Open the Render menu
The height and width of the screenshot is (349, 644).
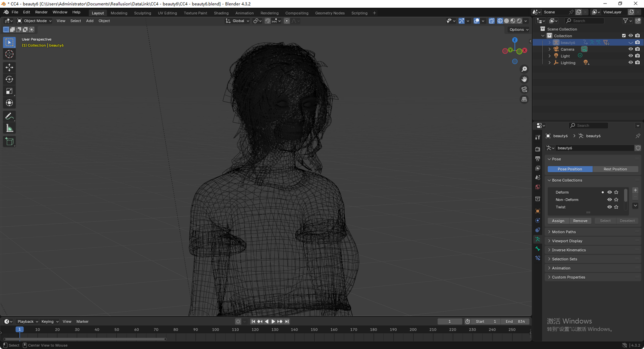[41, 12]
